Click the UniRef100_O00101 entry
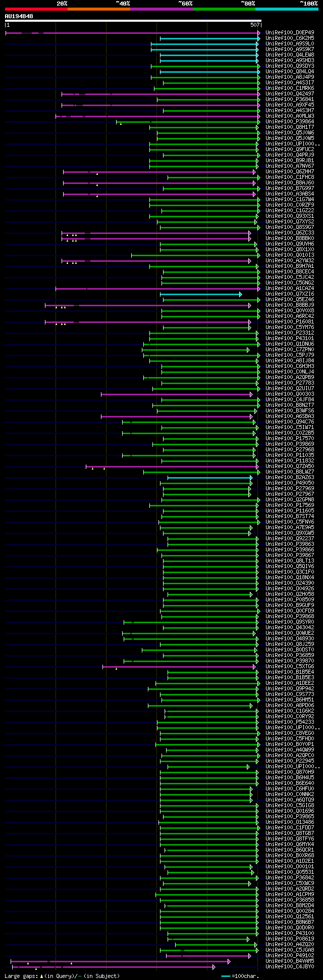Screen dimensions: 323x980 click(290, 866)
